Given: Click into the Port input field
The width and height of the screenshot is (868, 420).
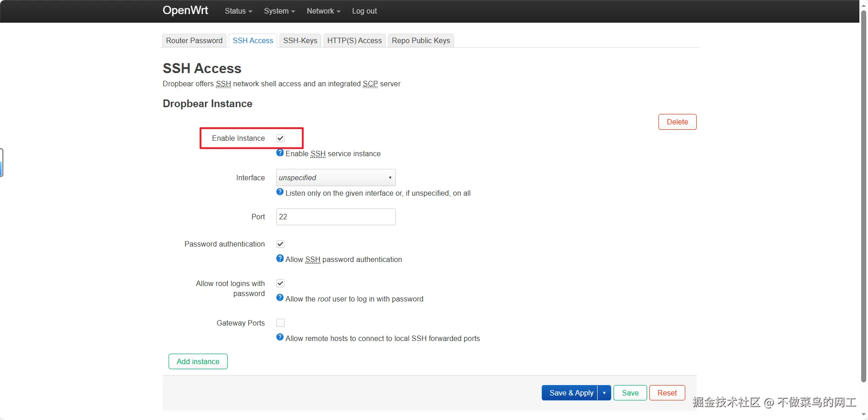Looking at the screenshot, I should (x=336, y=217).
